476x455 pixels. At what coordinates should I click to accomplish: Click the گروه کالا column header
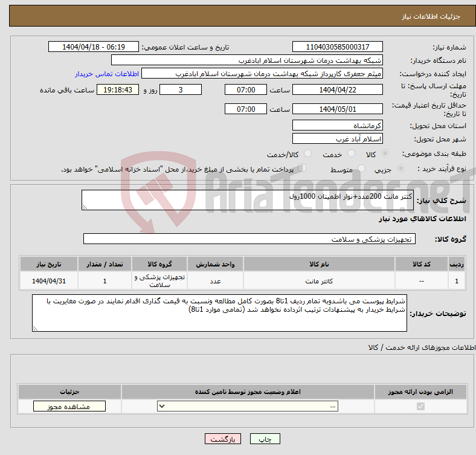click(159, 264)
